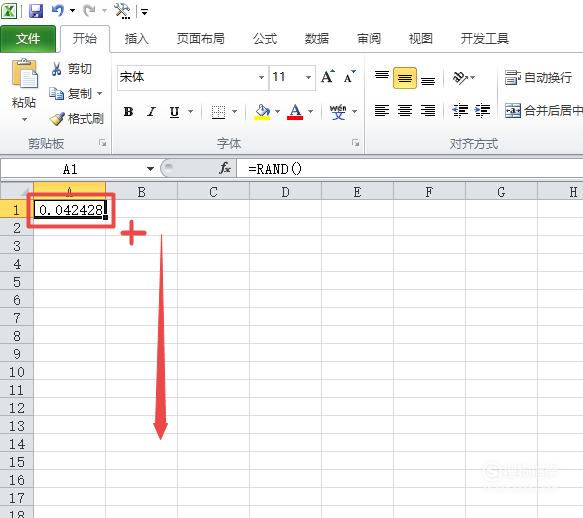The image size is (583, 518).
Task: Apply red font color A
Action: tap(295, 112)
